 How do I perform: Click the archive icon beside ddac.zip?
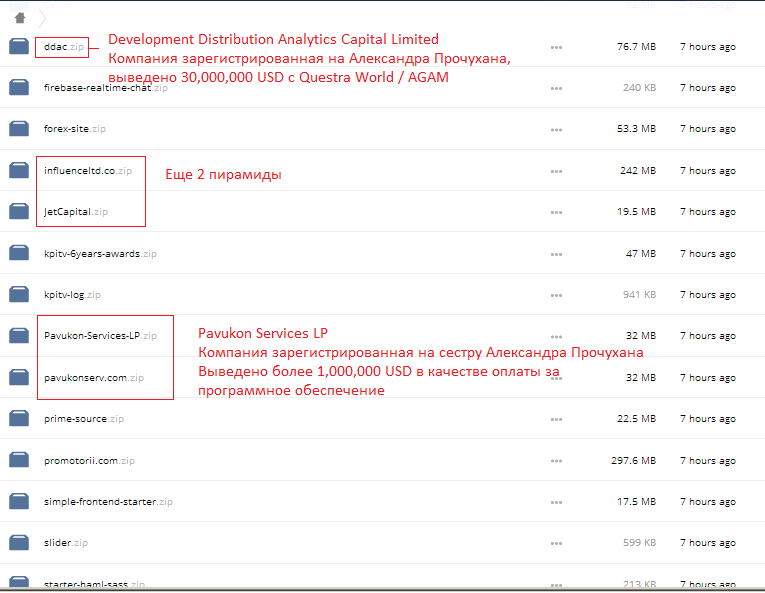(x=19, y=46)
